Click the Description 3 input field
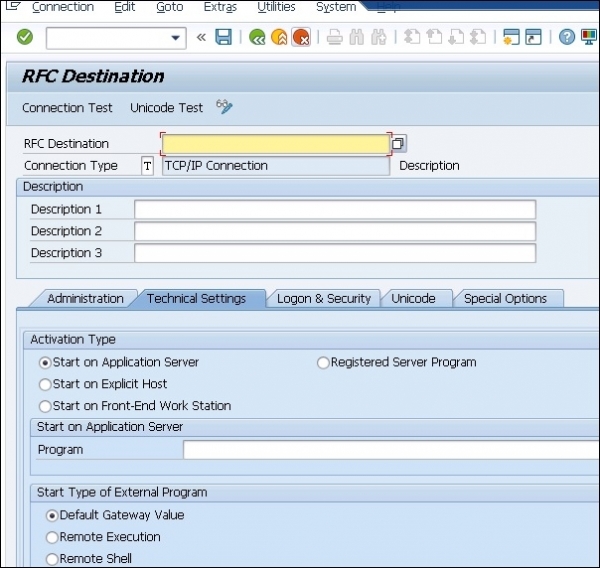The height and width of the screenshot is (568, 600). click(335, 253)
